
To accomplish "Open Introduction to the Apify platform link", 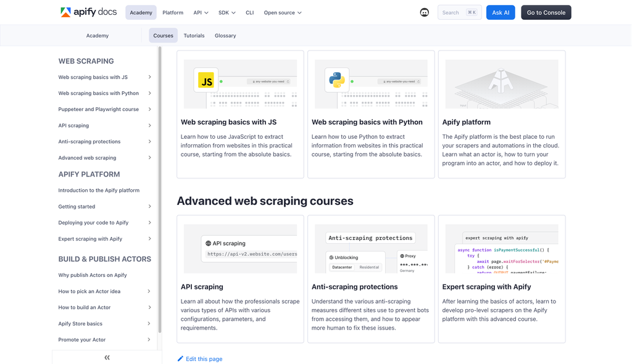I will [99, 190].
